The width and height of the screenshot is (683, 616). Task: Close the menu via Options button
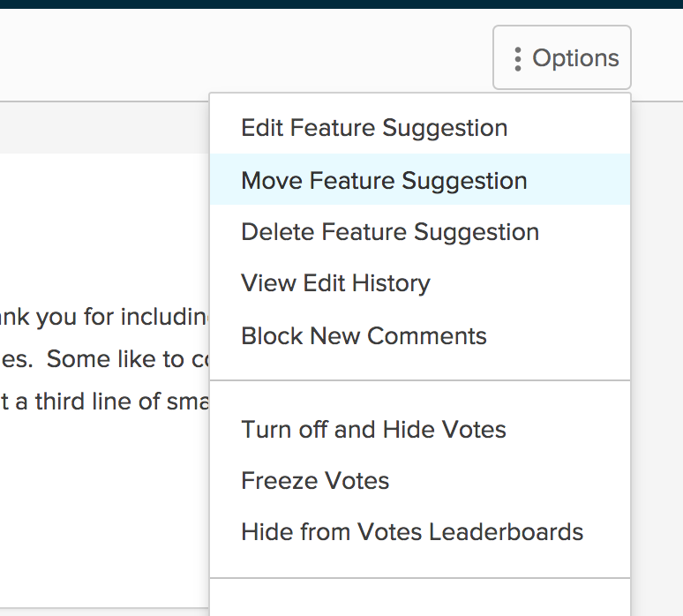[562, 57]
